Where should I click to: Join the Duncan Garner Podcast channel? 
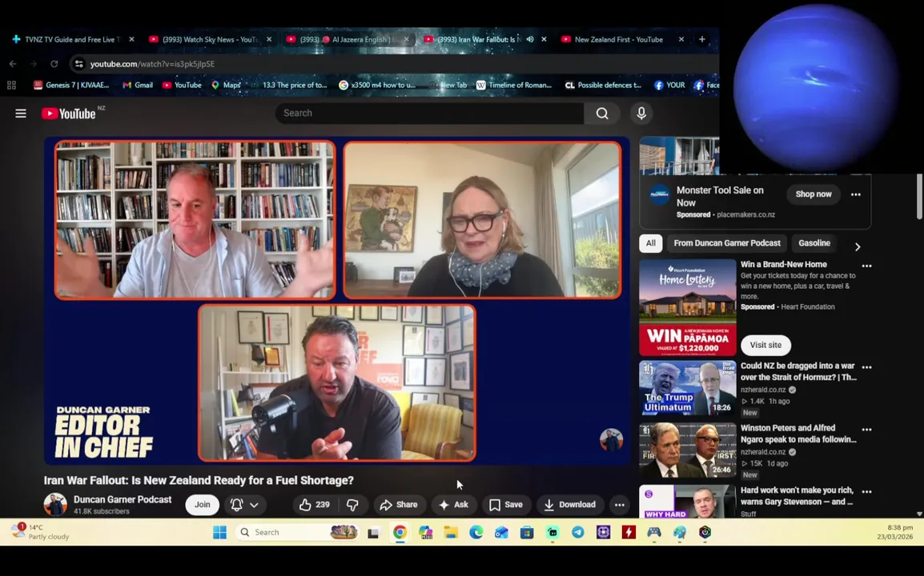[x=202, y=505]
